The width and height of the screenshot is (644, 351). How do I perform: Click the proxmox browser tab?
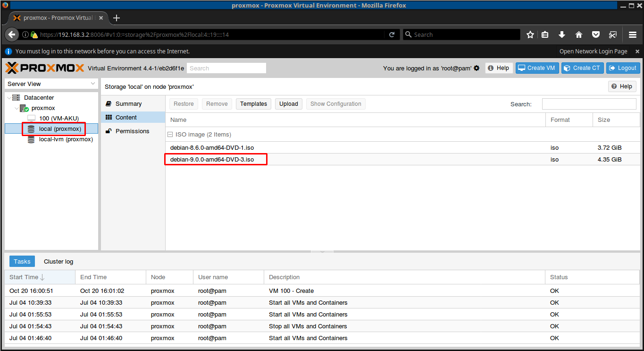[x=58, y=18]
